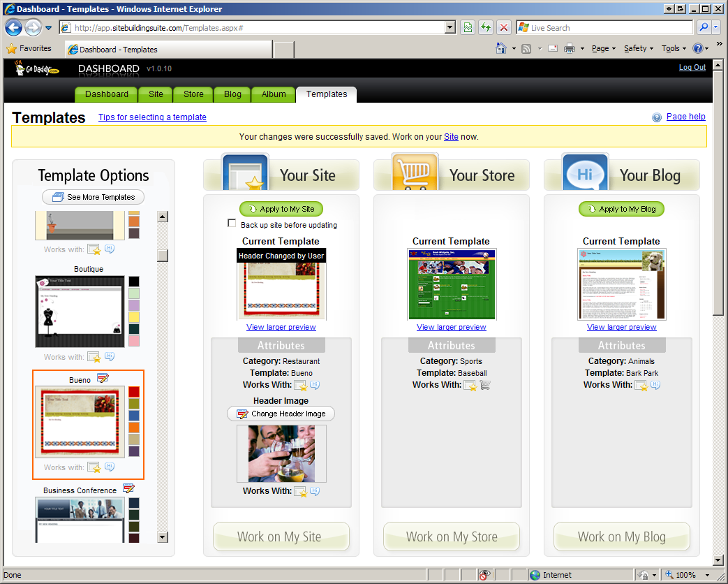Open the Tools menu dropdown
Screen dimensions: 728x584
point(674,48)
